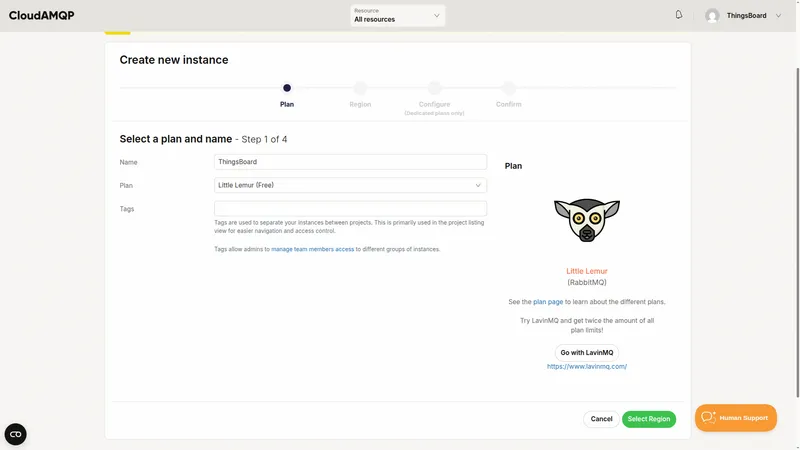This screenshot has width=800, height=450.
Task: Go to the Confirm step marker
Action: 508,88
